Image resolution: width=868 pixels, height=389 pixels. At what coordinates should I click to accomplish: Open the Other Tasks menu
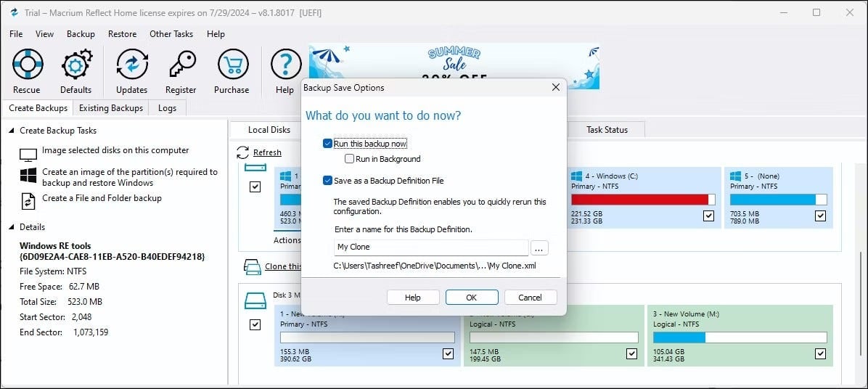[171, 34]
